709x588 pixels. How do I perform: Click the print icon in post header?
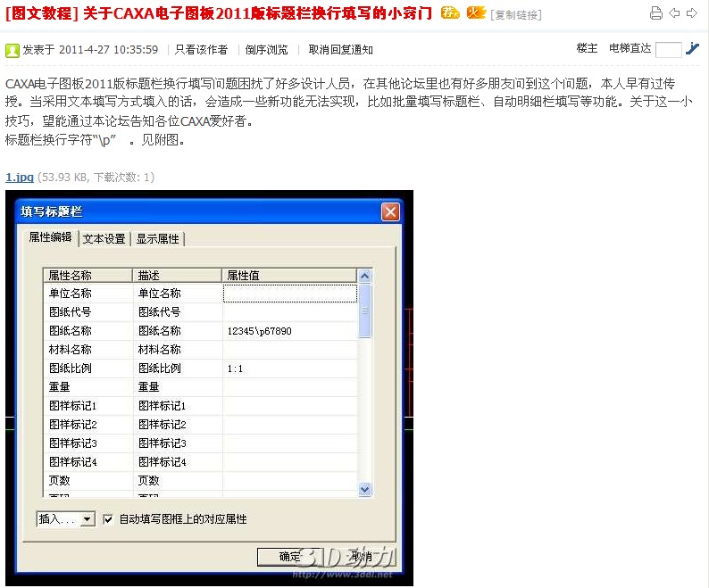click(x=656, y=13)
